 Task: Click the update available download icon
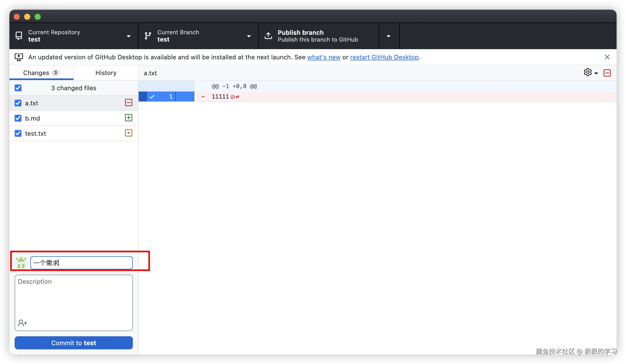point(19,57)
